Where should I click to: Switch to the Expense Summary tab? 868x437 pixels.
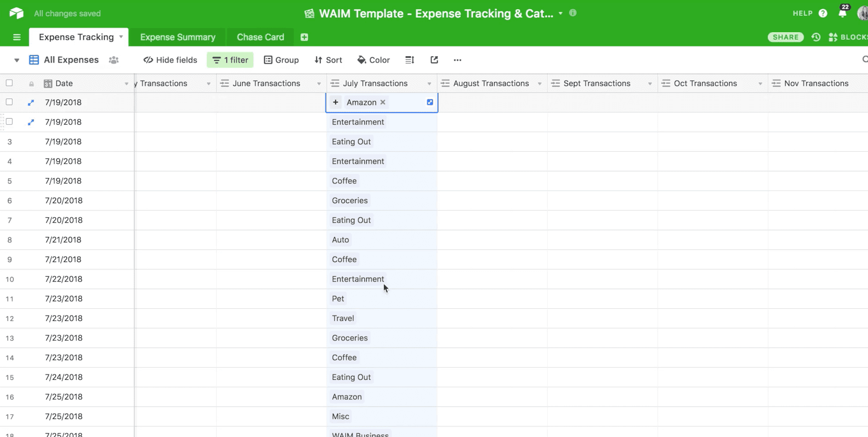click(x=177, y=37)
